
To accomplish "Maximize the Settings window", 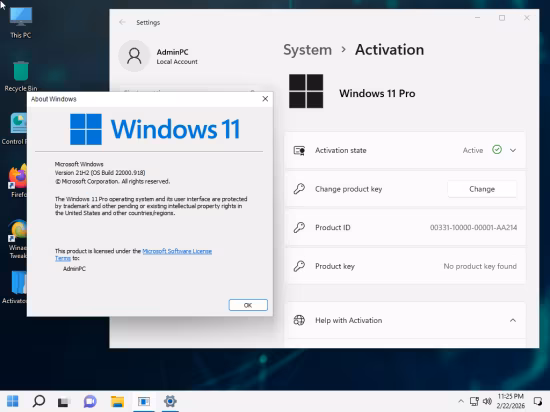I will (502, 18).
